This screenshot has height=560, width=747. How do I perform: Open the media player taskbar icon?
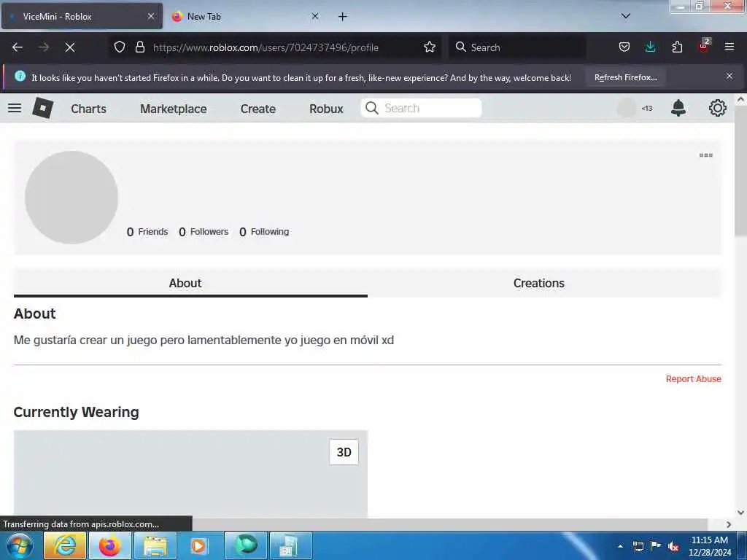pos(198,545)
